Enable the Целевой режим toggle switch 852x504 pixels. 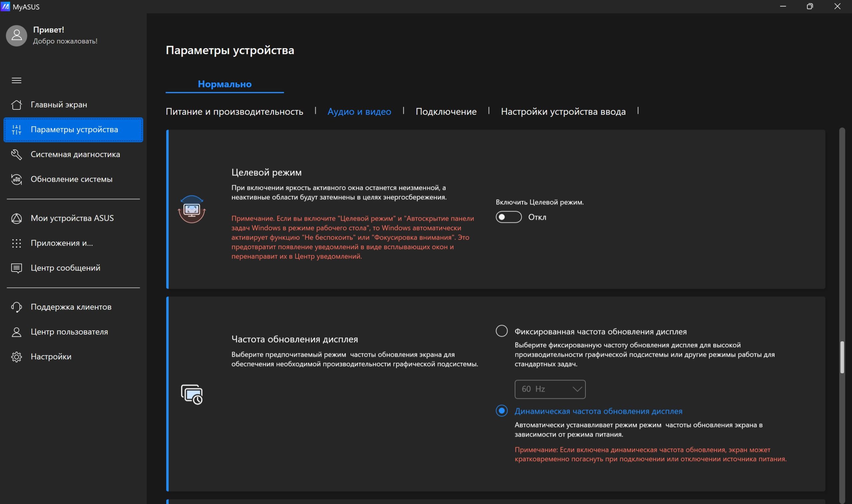pyautogui.click(x=509, y=217)
